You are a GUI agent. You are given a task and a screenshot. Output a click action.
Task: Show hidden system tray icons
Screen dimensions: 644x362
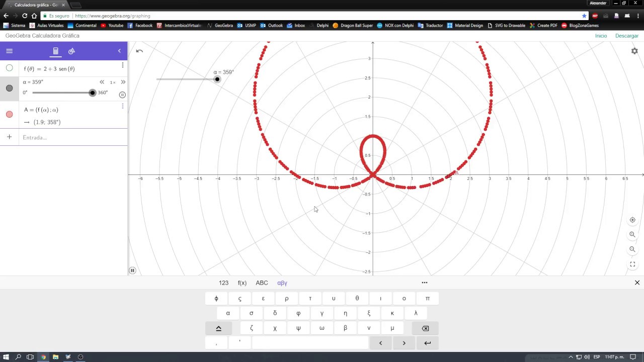click(571, 357)
